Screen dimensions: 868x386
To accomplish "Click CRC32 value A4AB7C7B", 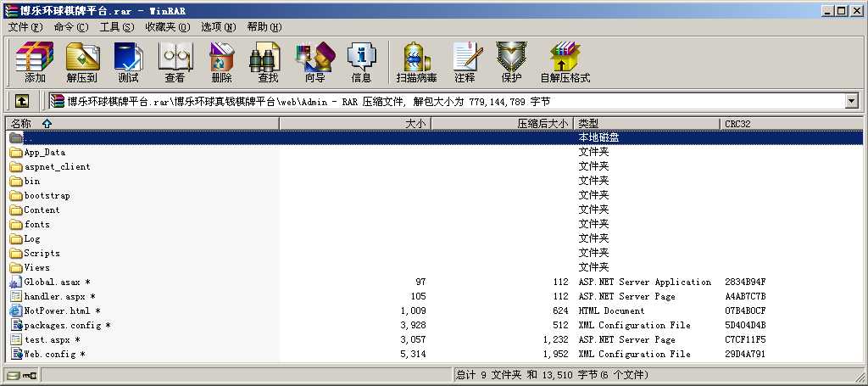I will coord(745,296).
